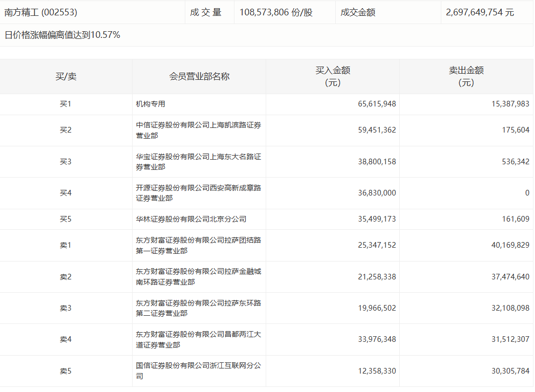Click 华林证券 北京分公司 branch name
Screen dimensions: 535x392
pos(191,219)
